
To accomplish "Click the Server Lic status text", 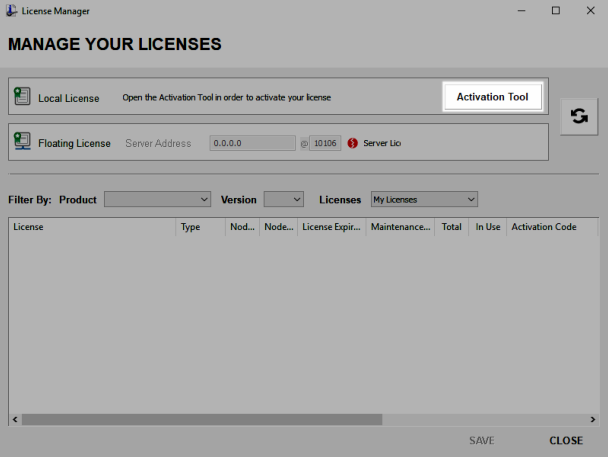I will click(382, 143).
